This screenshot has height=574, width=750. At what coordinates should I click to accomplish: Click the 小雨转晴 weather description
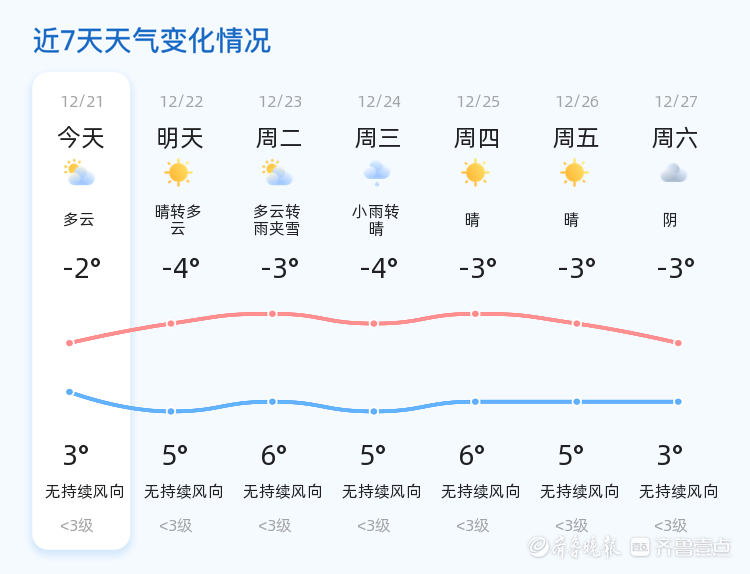(376, 220)
